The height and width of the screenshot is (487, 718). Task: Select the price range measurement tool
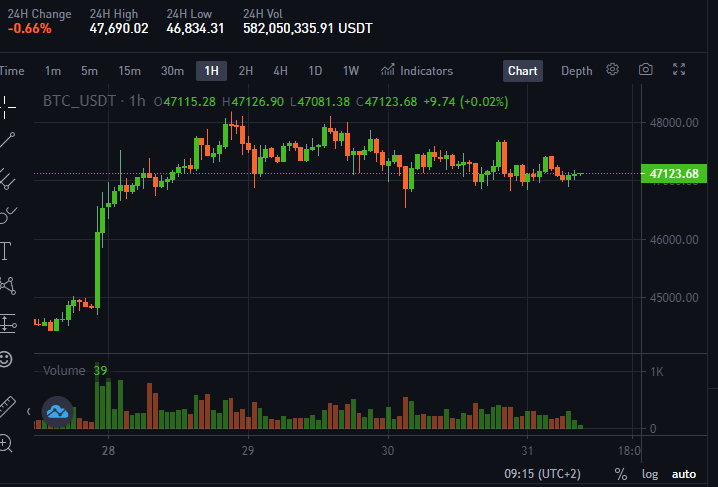(x=7, y=323)
